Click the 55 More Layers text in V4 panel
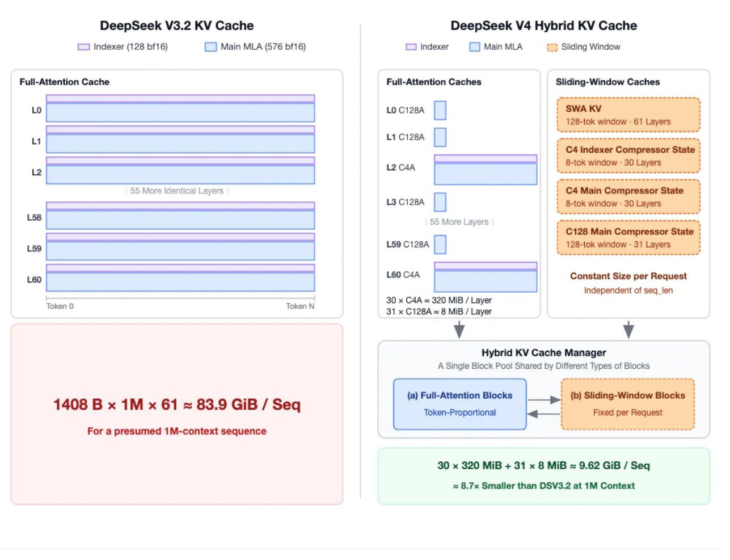This screenshot has height=560, width=730. (x=459, y=222)
